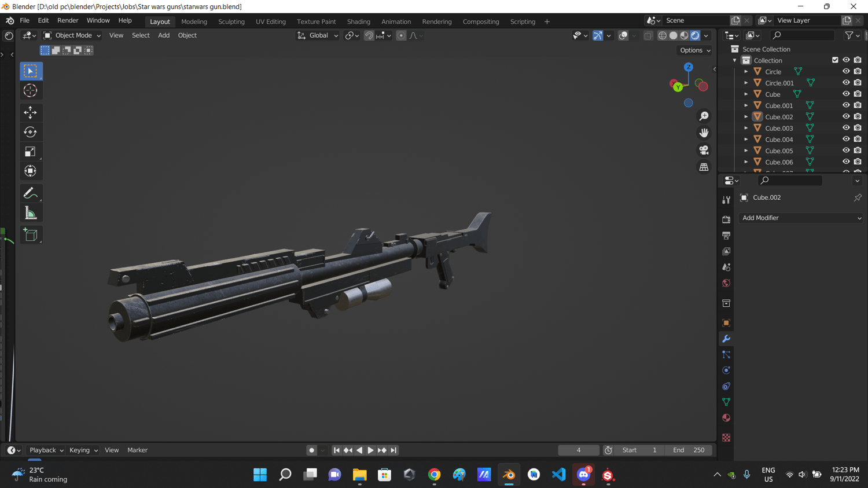
Task: Select the Add Cube tool
Action: [x=30, y=234]
